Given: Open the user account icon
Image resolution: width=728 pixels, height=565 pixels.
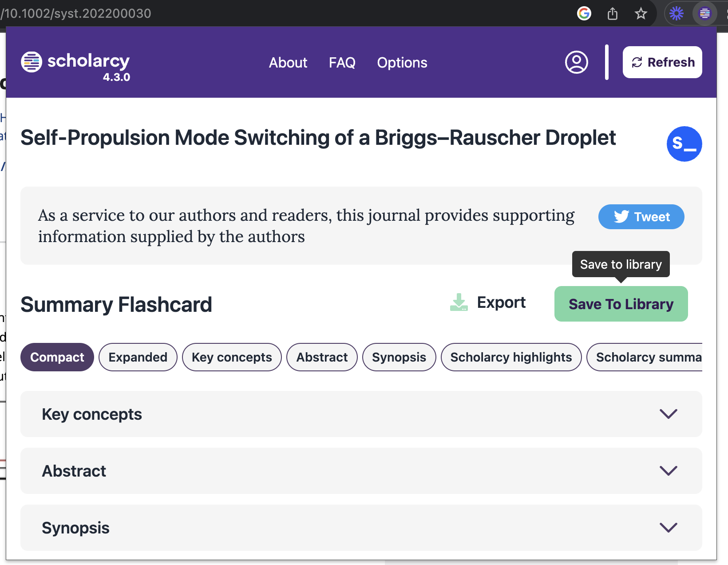Looking at the screenshot, I should (576, 62).
